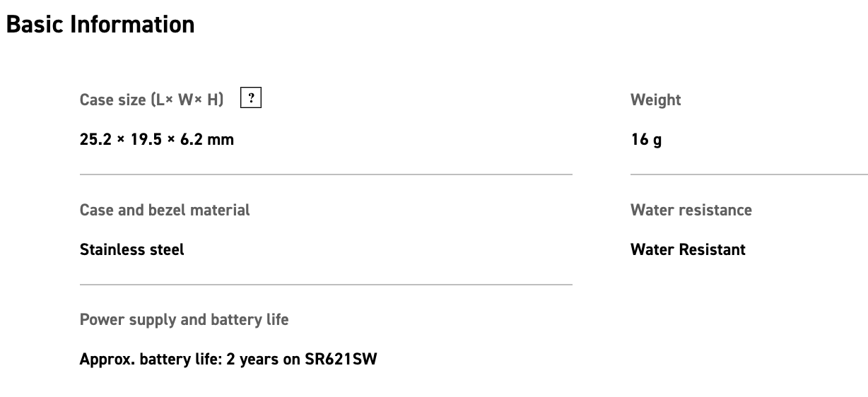This screenshot has width=868, height=397.
Task: Click the 25.2 length value
Action: [x=95, y=139]
